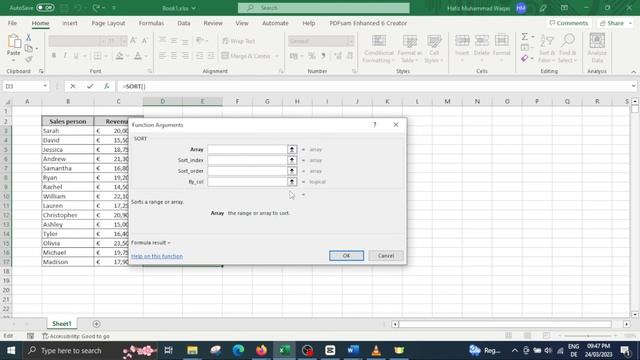The width and height of the screenshot is (640, 360).
Task: Add a new sheet with plus icon
Action: (x=96, y=324)
